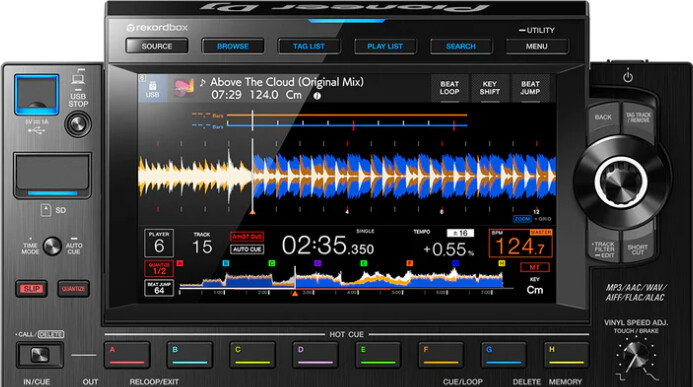This screenshot has width=693, height=387.
Task: Toggle the SLIP button
Action: (32, 288)
